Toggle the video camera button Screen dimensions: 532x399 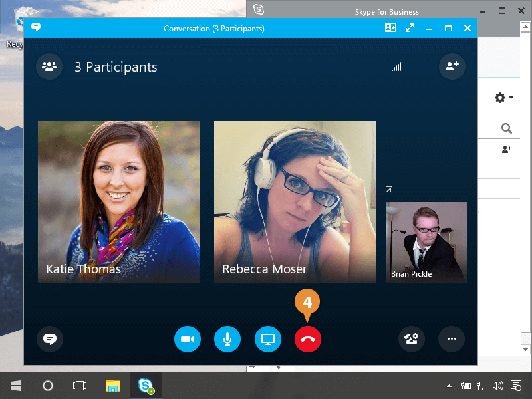pyautogui.click(x=187, y=339)
